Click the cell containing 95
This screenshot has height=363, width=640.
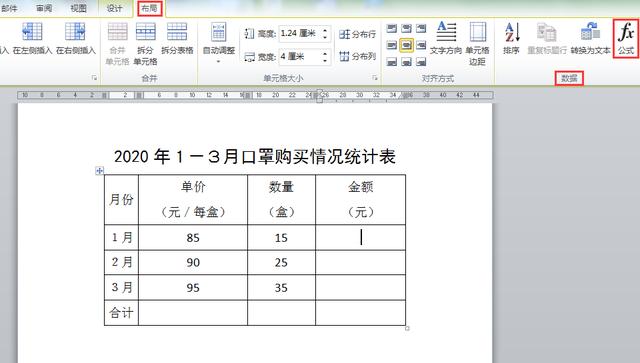click(x=193, y=288)
